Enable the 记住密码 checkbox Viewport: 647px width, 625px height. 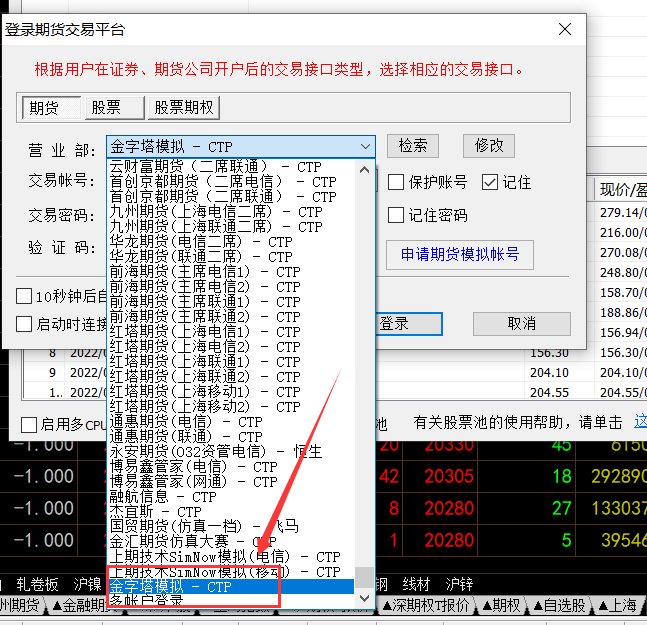coord(396,215)
